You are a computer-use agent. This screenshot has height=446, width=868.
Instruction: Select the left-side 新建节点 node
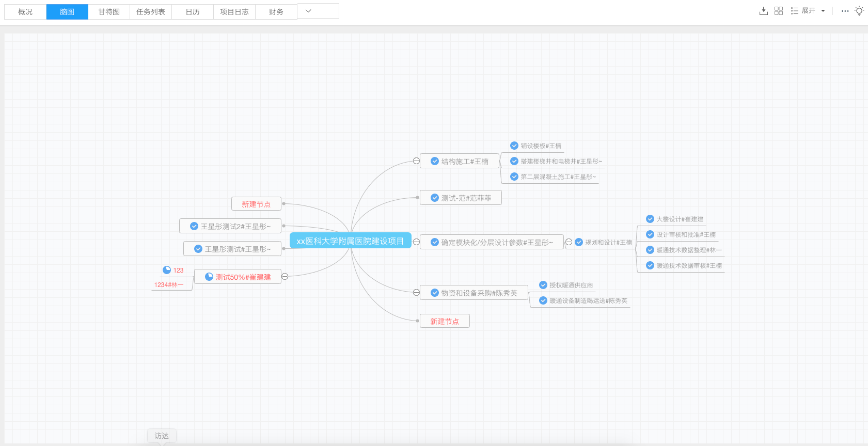tap(256, 204)
